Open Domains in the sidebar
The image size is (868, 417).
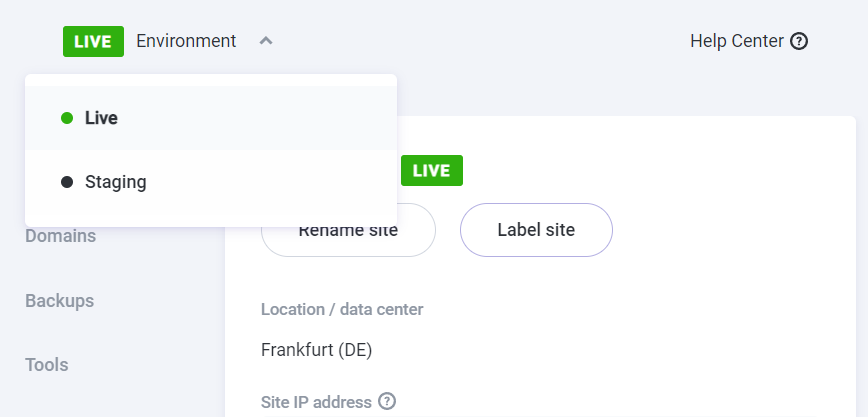(x=60, y=237)
